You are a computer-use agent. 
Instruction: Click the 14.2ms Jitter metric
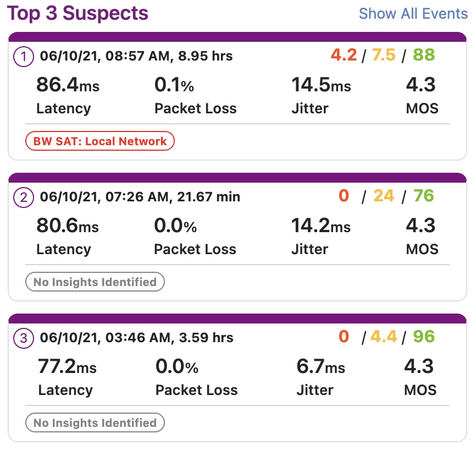tap(320, 226)
